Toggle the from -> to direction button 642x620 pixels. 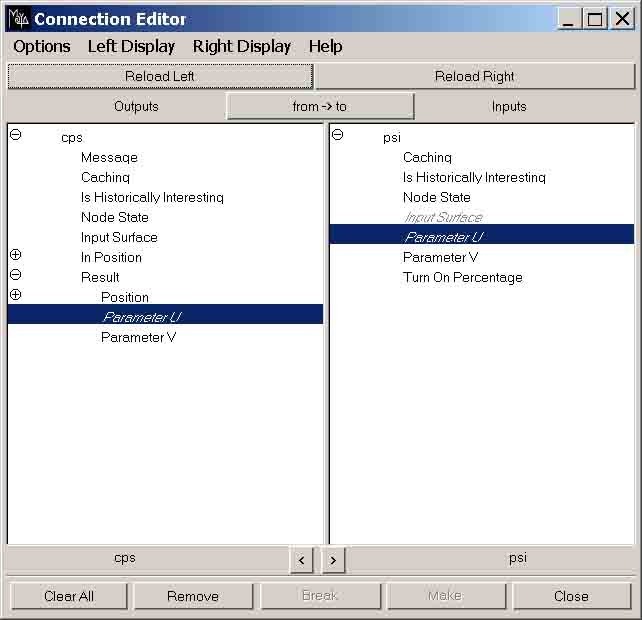pyautogui.click(x=320, y=106)
